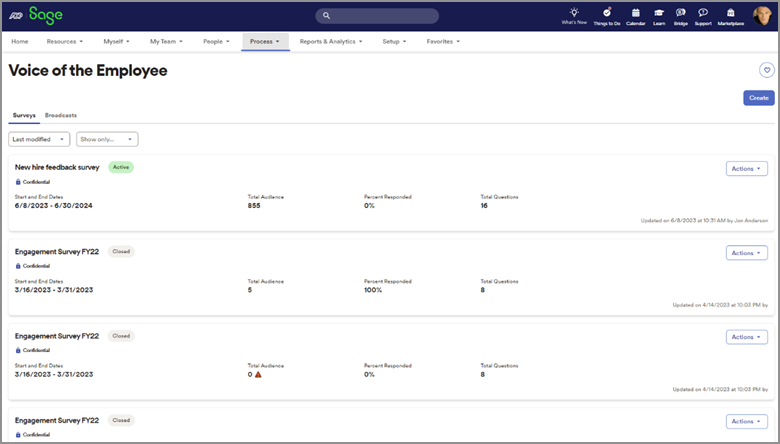
Task: Open Things to Do in header
Action: [x=608, y=14]
